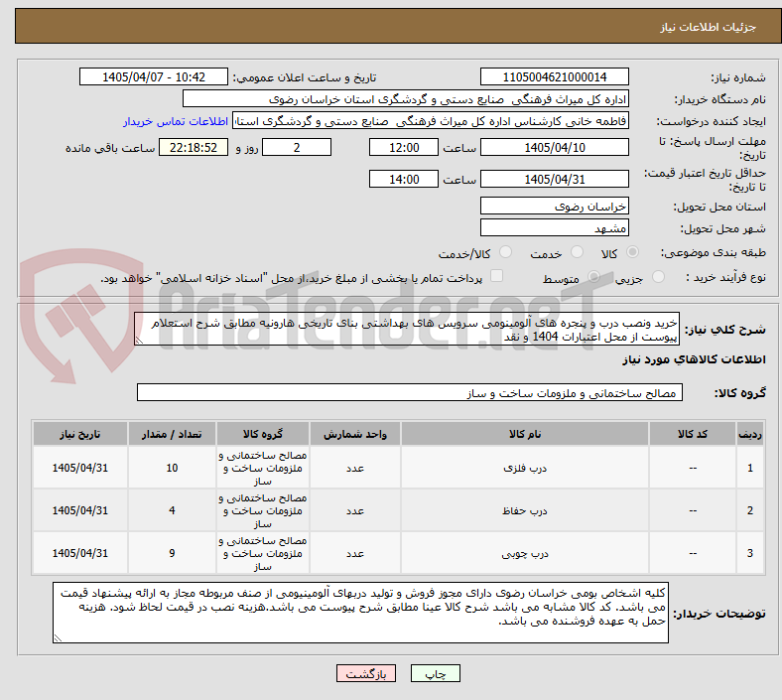Choose the متوسط purchase type radio
Image resolution: width=782 pixels, height=700 pixels.
click(x=593, y=277)
